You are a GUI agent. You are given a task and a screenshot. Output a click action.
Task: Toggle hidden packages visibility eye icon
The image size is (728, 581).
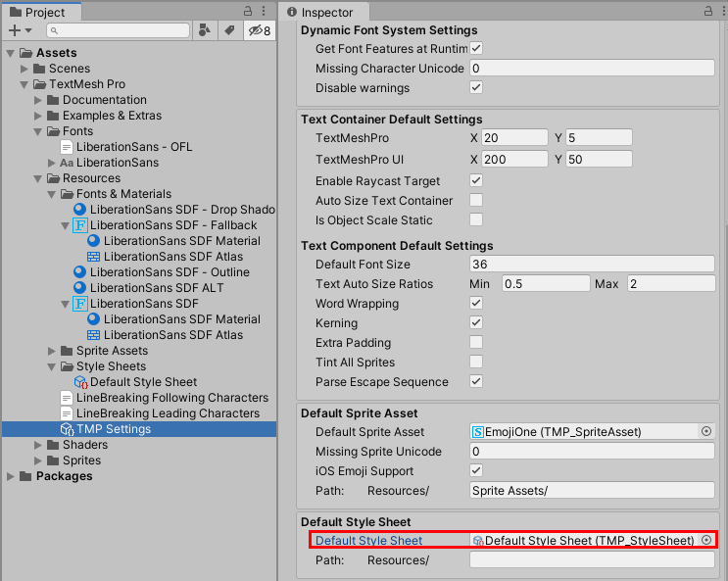260,31
